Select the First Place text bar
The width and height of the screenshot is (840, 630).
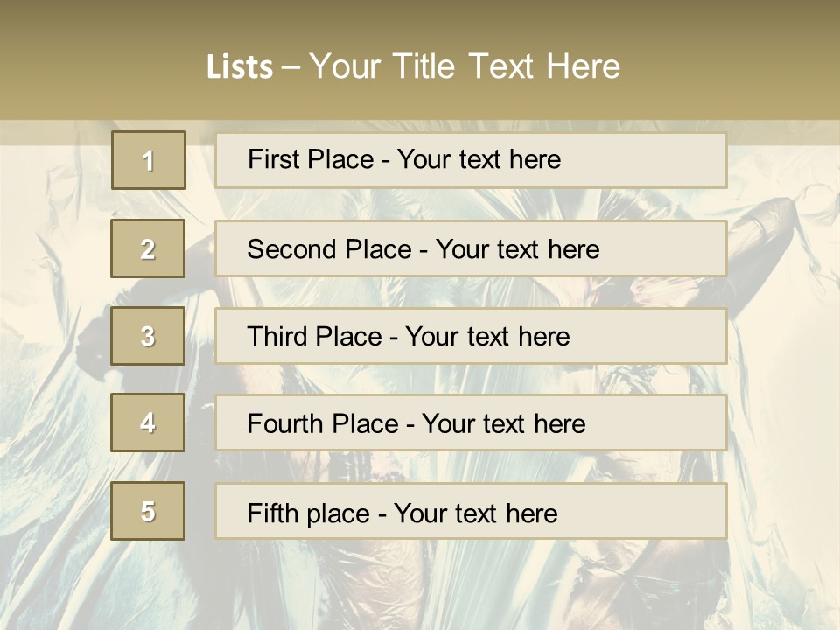(471, 160)
